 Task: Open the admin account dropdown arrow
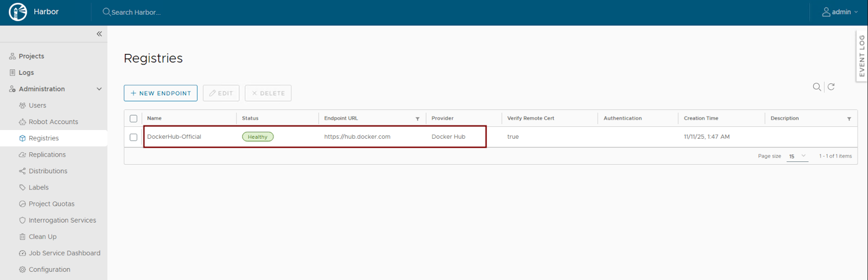point(856,12)
